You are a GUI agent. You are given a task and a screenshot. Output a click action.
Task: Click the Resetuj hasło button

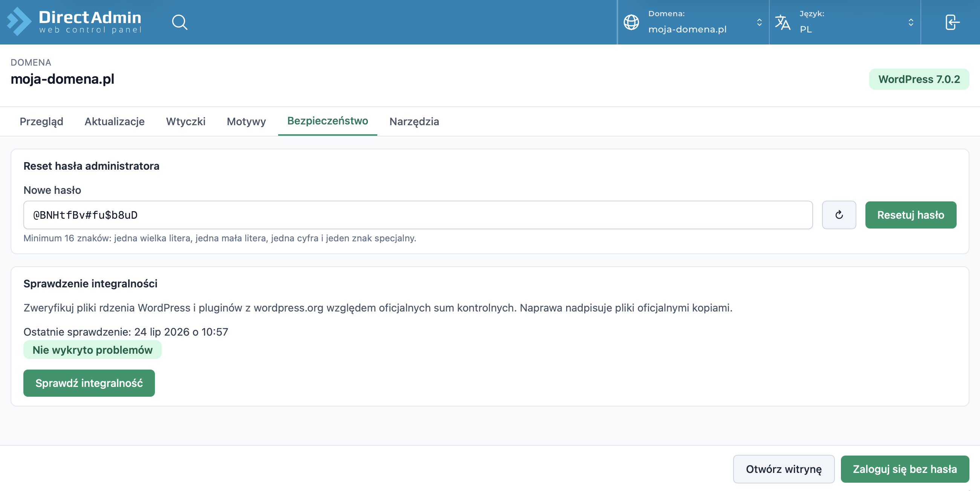pos(910,215)
